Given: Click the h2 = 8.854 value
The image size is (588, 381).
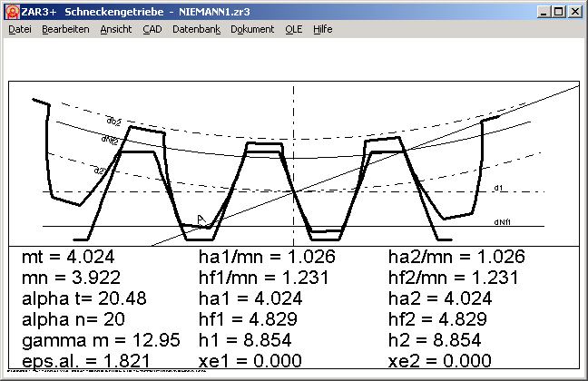Looking at the screenshot, I should coord(436,340).
